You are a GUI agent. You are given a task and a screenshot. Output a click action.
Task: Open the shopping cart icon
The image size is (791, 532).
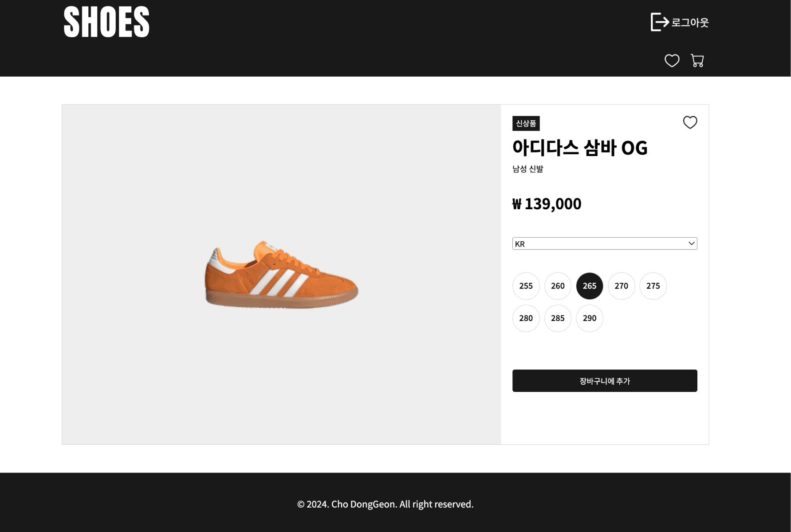coord(697,60)
